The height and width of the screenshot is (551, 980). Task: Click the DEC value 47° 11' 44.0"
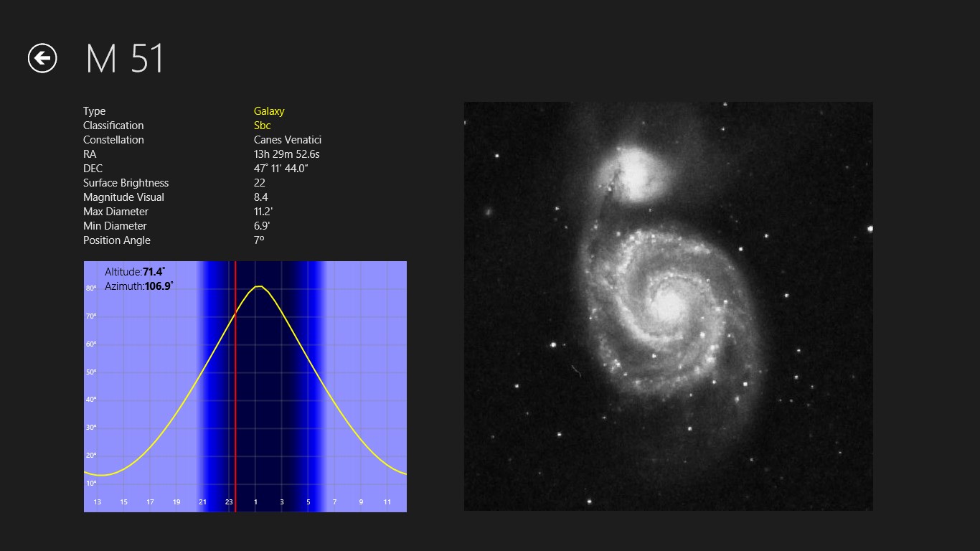coord(281,169)
